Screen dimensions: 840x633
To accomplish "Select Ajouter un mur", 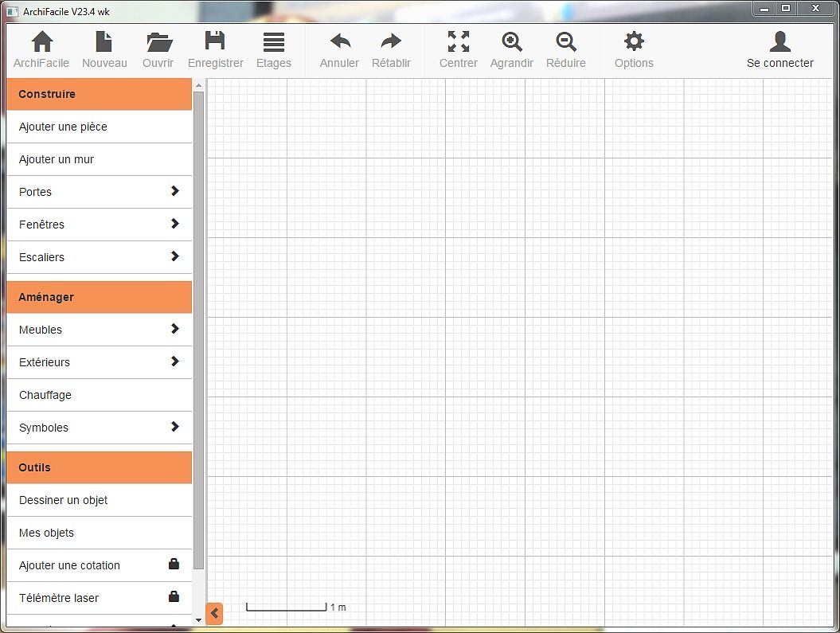I will (99, 159).
